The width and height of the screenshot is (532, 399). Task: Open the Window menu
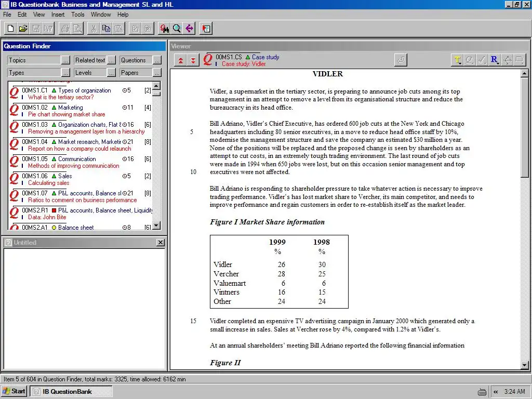(101, 15)
